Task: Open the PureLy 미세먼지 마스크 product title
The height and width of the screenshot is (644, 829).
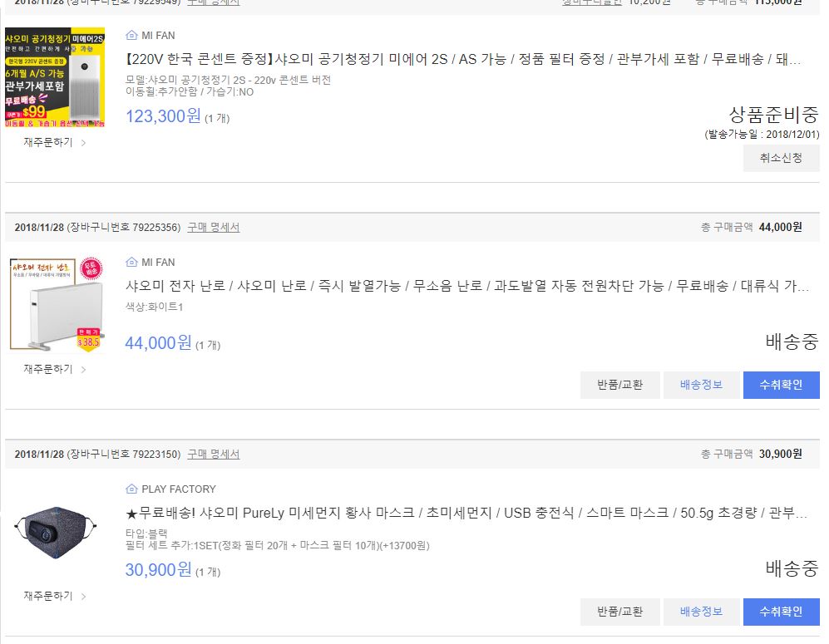Action: [x=466, y=513]
